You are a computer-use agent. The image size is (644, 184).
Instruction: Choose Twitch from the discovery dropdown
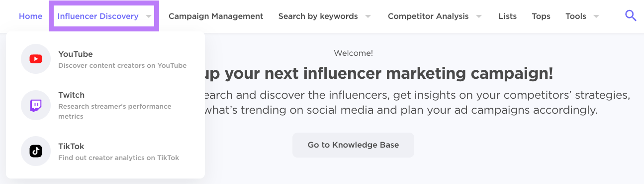[105, 105]
